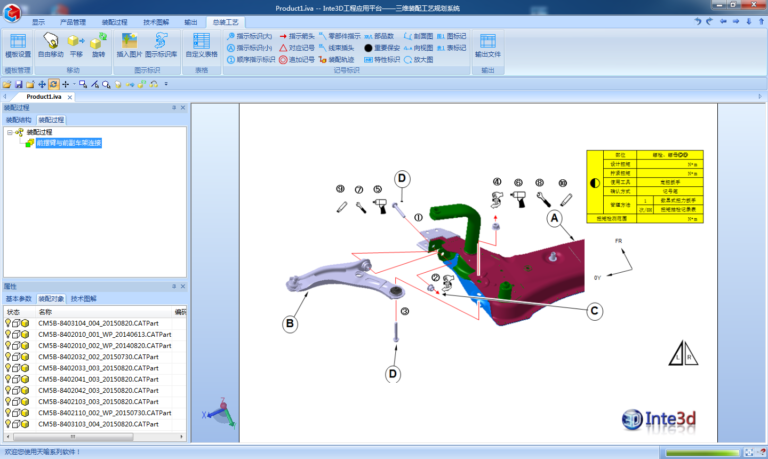Click 装配轨迹 assembly track tool

(336, 60)
